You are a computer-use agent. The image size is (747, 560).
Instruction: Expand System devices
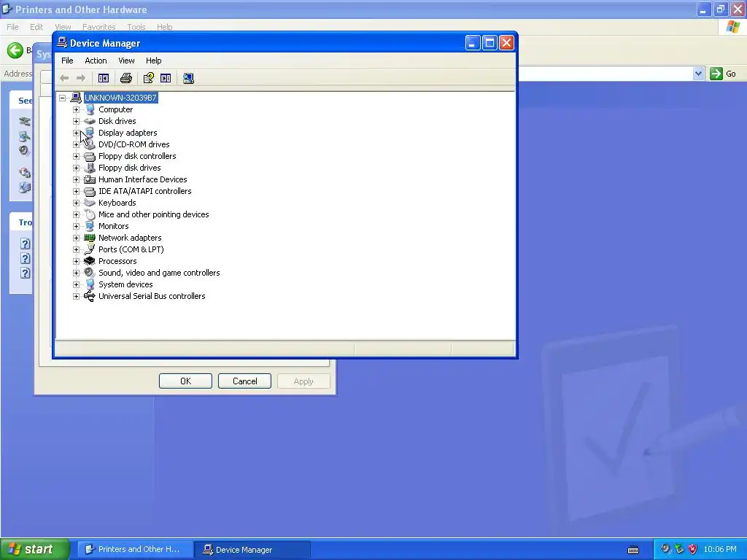coord(76,285)
